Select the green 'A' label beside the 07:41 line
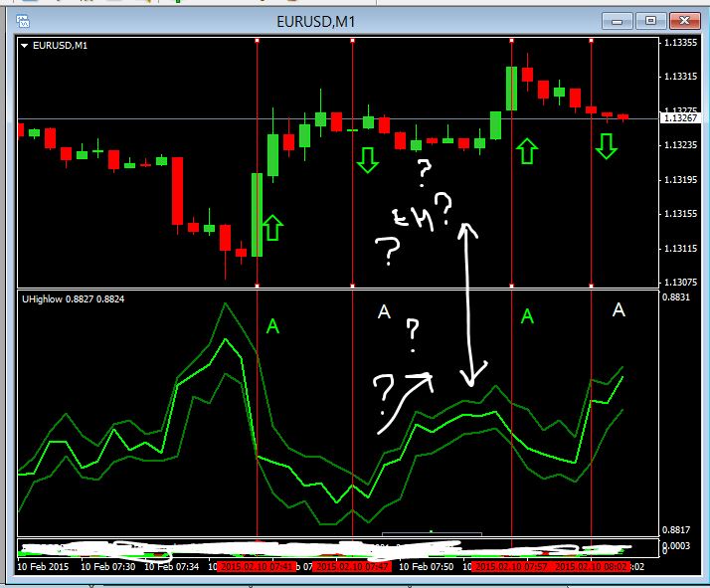The height and width of the screenshot is (588, 710). 272,325
